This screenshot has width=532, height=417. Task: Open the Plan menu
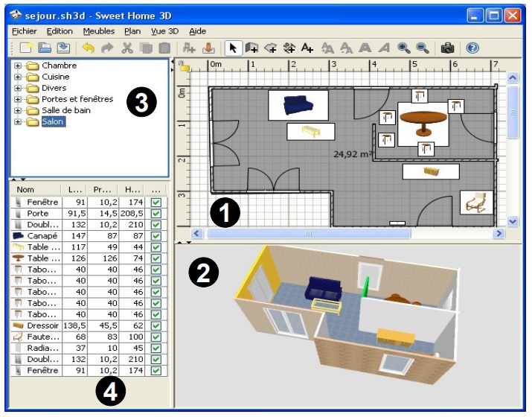coord(132,31)
